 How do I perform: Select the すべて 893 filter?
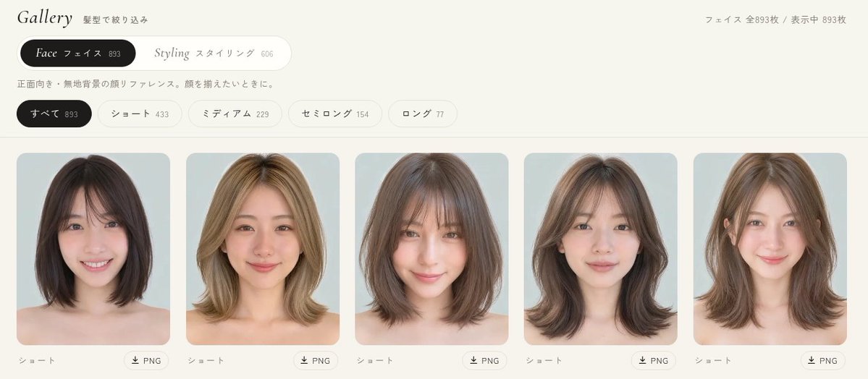pyautogui.click(x=54, y=114)
